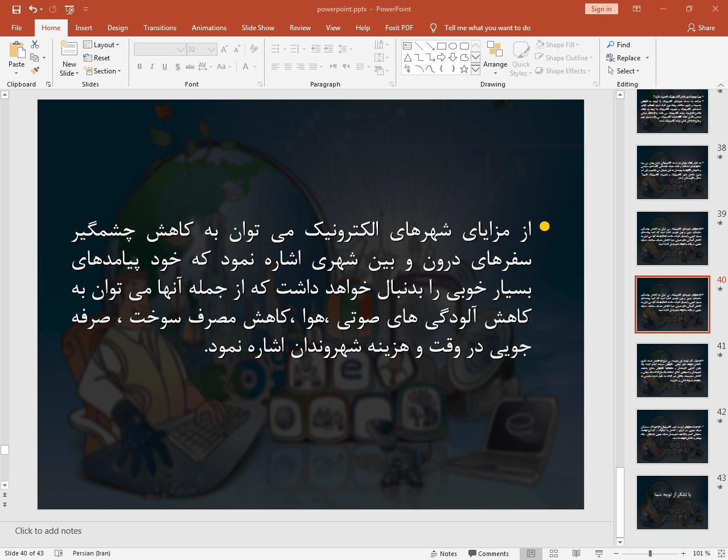The width and height of the screenshot is (728, 560).
Task: Open Comments pane from status bar
Action: (488, 554)
